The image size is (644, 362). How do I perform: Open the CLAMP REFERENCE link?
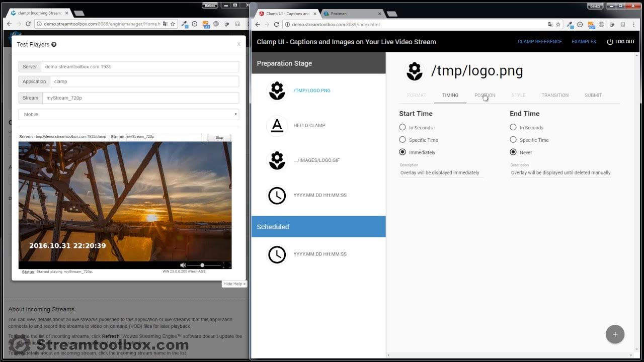(x=540, y=42)
